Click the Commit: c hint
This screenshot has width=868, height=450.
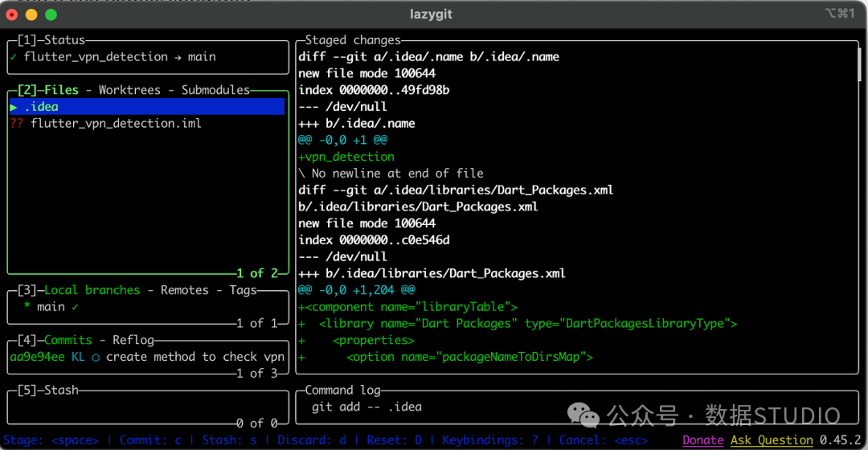(x=150, y=440)
